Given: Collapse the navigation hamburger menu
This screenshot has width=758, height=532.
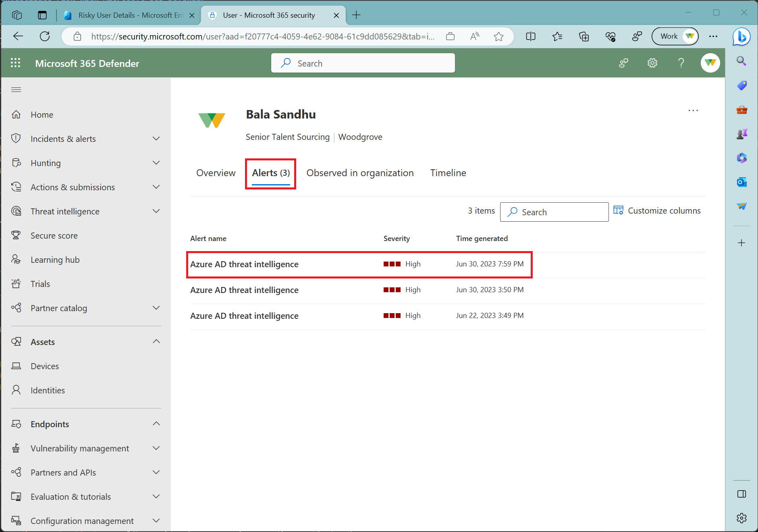Looking at the screenshot, I should click(16, 89).
